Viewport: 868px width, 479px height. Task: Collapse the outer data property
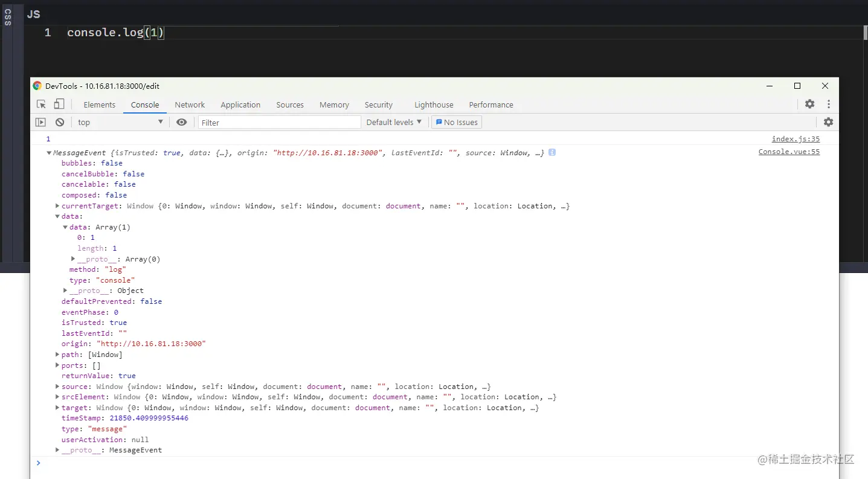click(57, 216)
